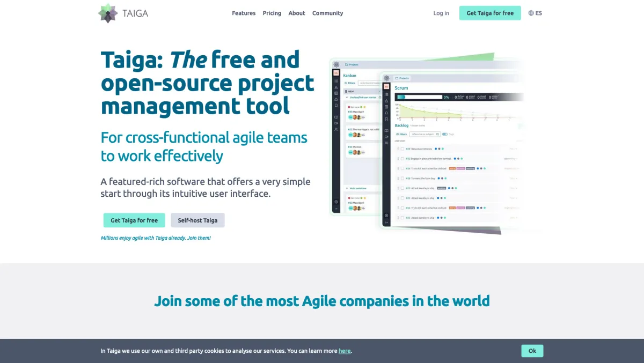Screen dimensions: 644x363
Task: Click the EA avatar in the Scrum preview sidebar
Action: pyautogui.click(x=386, y=86)
